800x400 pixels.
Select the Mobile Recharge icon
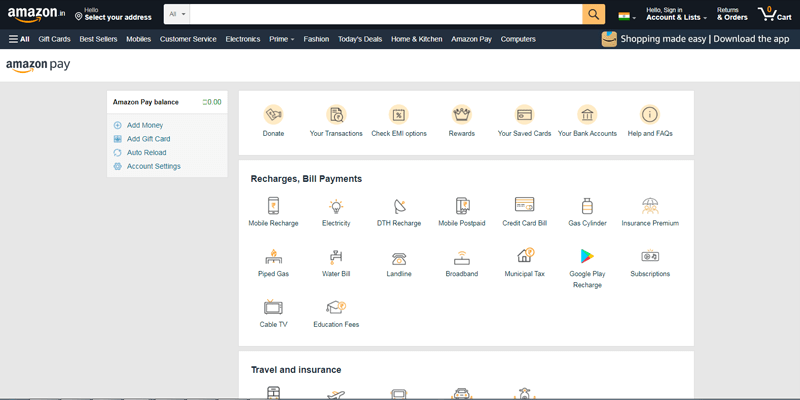click(x=273, y=206)
